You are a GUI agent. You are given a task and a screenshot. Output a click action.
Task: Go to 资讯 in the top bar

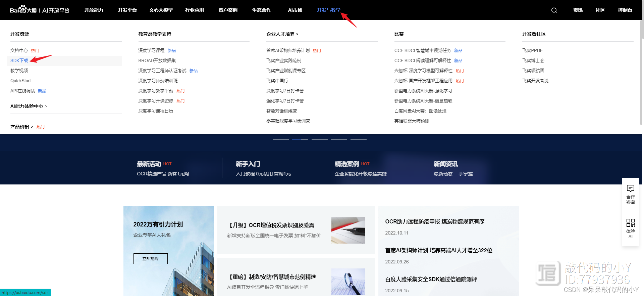pyautogui.click(x=578, y=10)
